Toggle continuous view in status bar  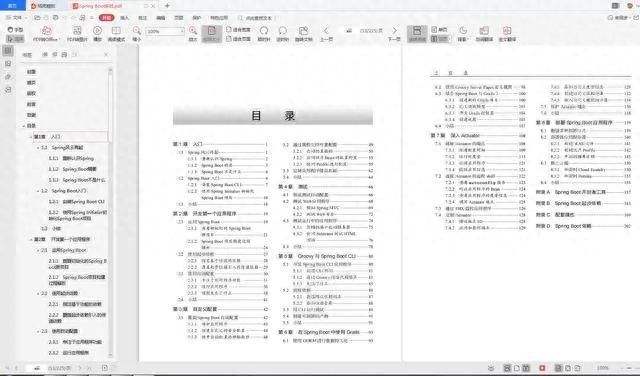(507, 368)
